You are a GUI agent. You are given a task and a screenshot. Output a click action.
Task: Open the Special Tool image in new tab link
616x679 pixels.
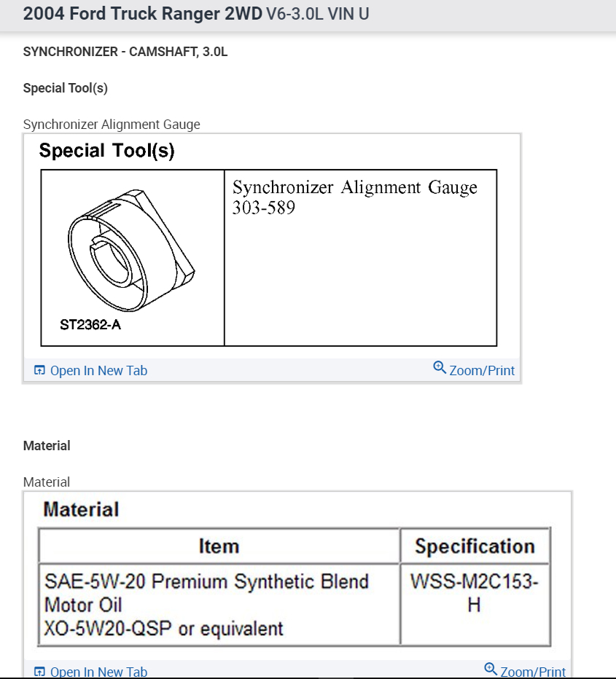coord(98,371)
